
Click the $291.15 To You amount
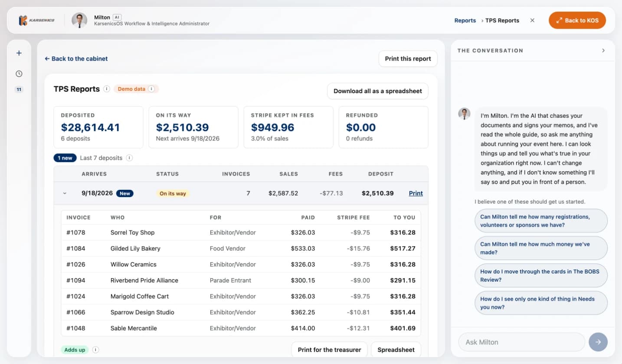[403, 280]
